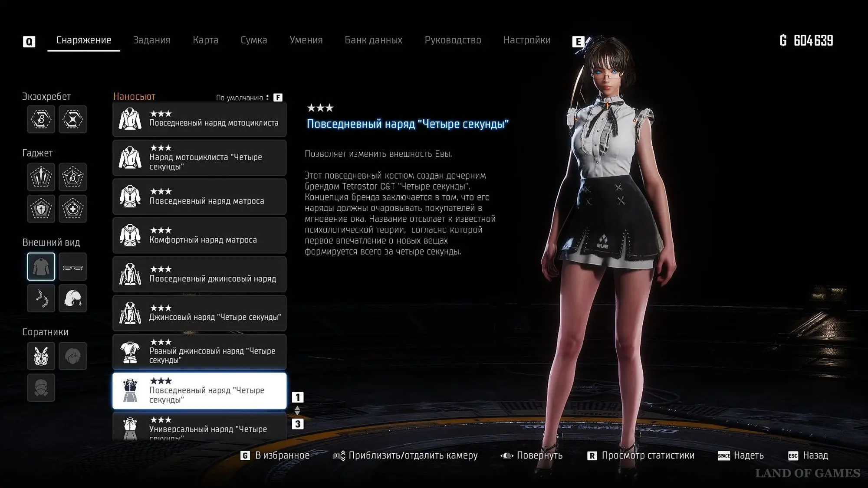Viewport: 868px width, 488px height.
Task: Click the Q previous-tab key icon
Action: (x=29, y=42)
